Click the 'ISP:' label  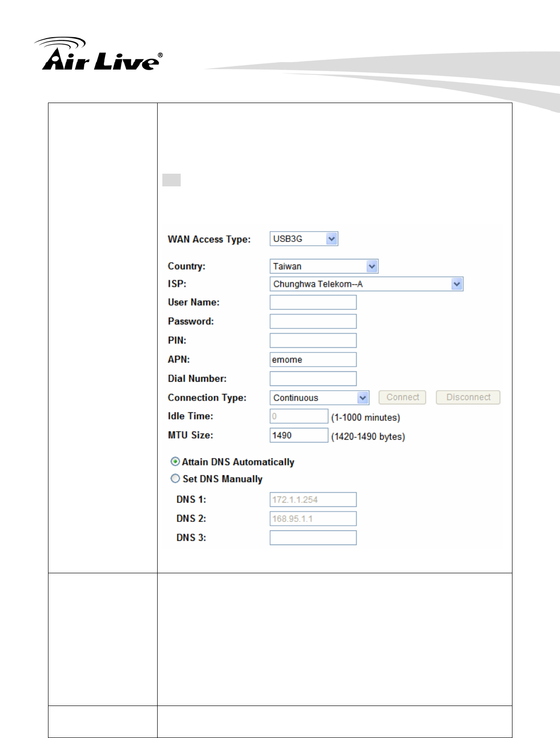[177, 284]
